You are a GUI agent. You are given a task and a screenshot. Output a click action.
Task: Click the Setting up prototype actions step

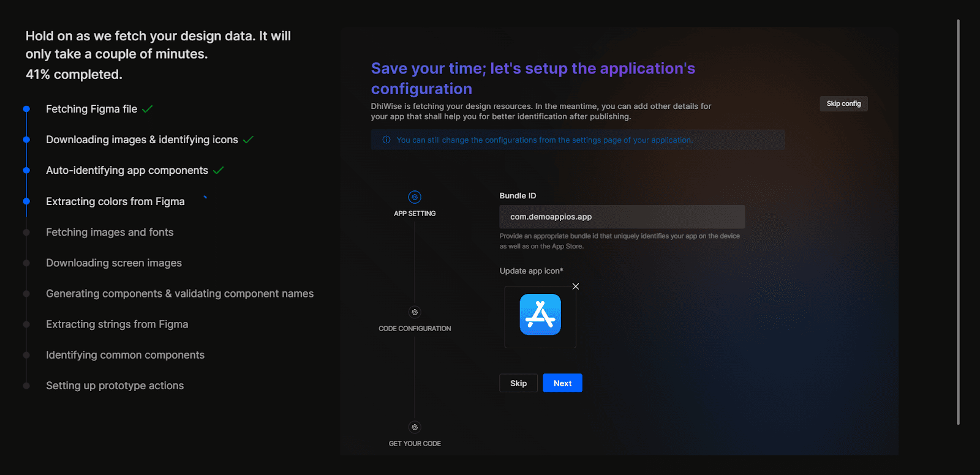coord(115,386)
